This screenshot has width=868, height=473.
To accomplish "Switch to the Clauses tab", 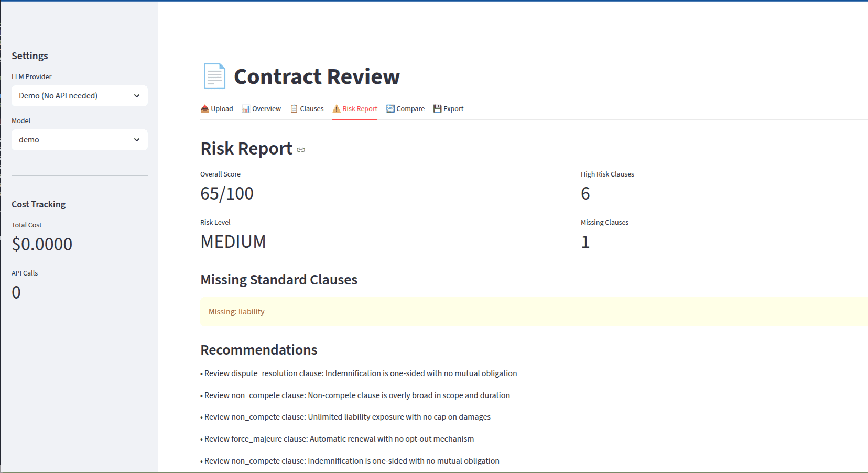I will [311, 108].
